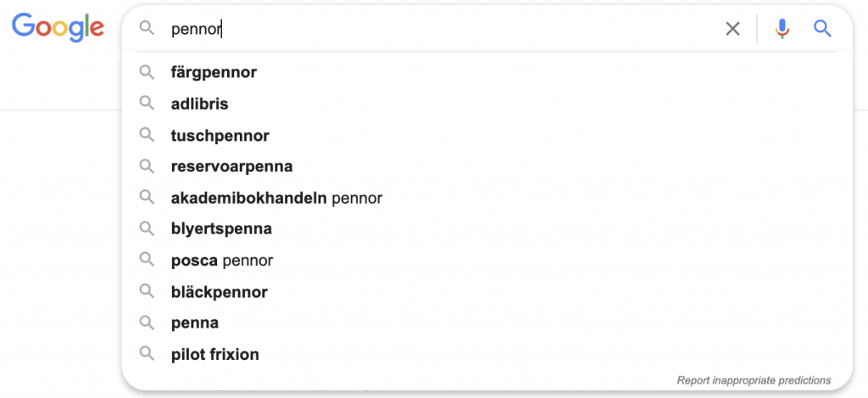Click magnifier icon beside "färgpennor"
This screenshot has width=868, height=398.
(x=147, y=72)
